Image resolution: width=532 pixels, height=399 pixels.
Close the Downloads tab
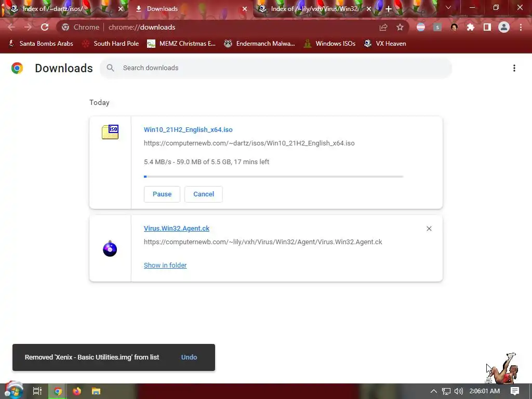(245, 9)
